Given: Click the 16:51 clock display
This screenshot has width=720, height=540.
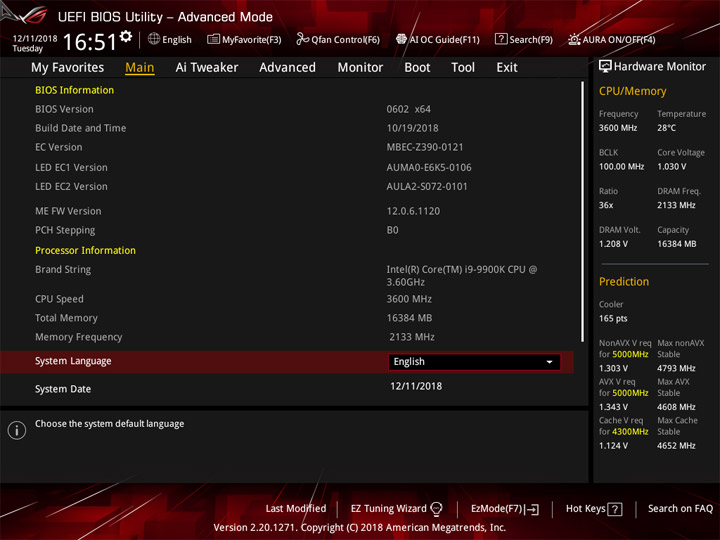Looking at the screenshot, I should tap(90, 42).
